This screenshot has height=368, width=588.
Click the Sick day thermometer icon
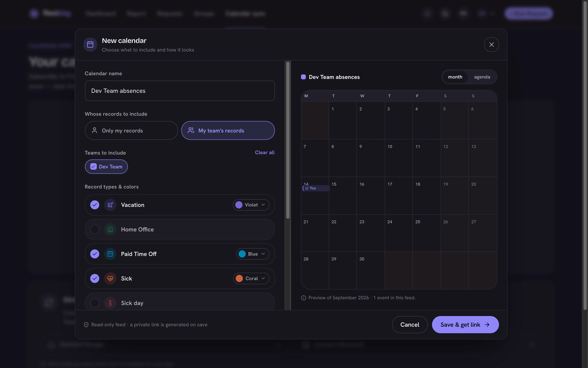coord(110,303)
